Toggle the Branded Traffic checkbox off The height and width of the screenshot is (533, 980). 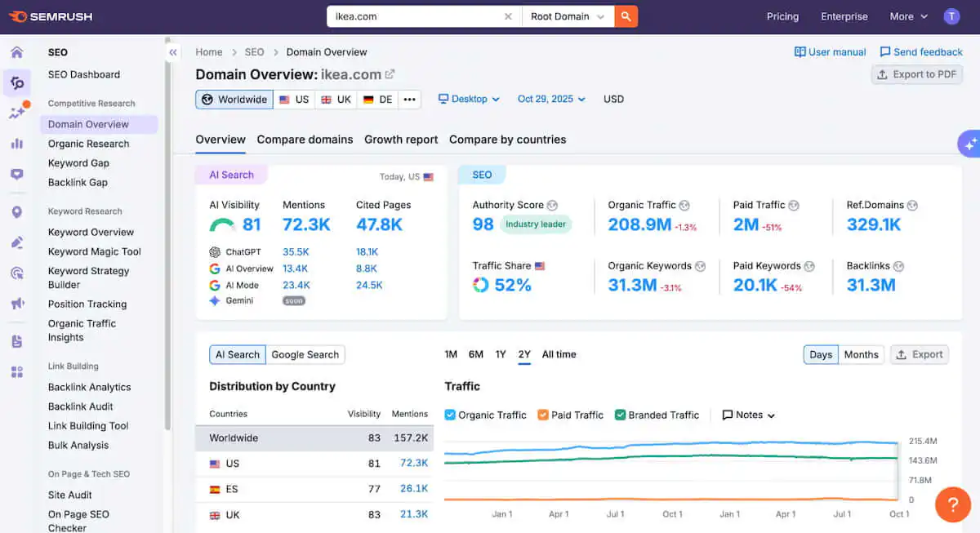point(621,415)
